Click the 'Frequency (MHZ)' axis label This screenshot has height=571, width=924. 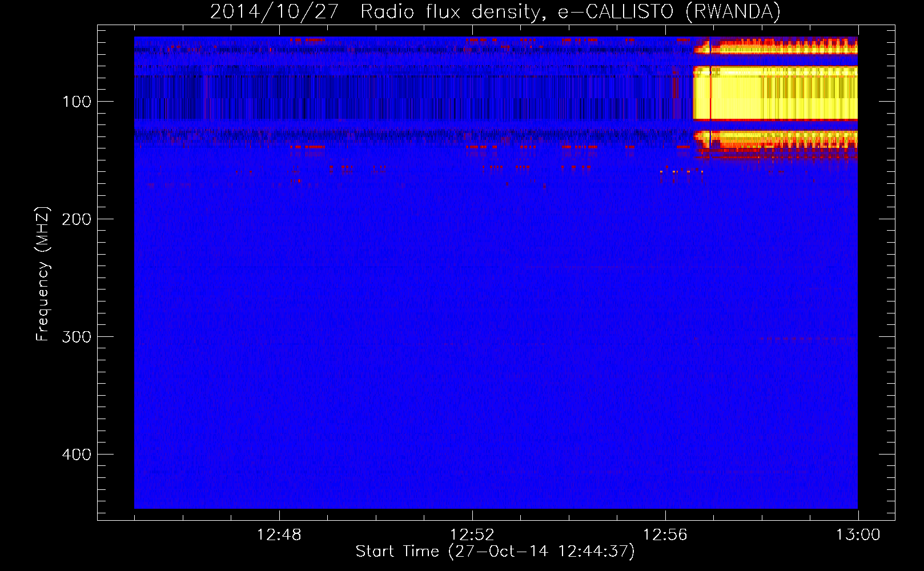[43, 274]
